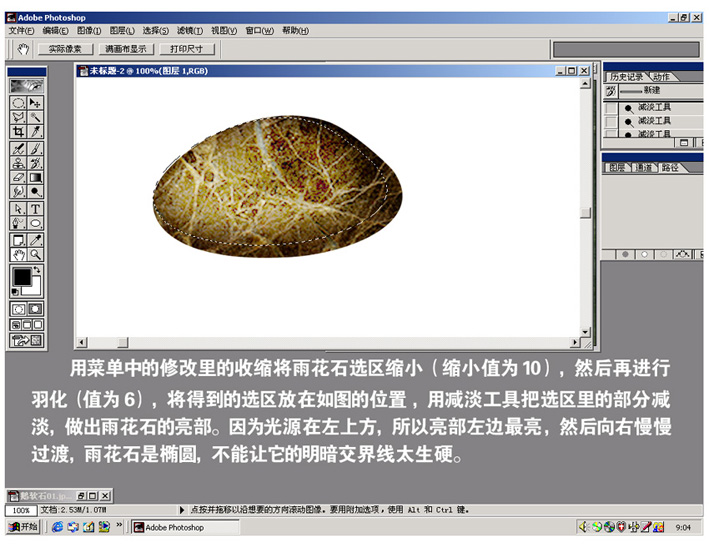Choose Full screen with menu bar mode
Screen dimensions: 709x548
click(27, 325)
